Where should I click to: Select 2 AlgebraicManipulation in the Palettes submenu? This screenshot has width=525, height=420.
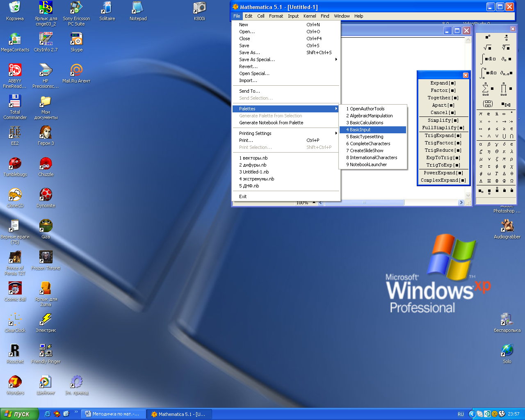373,116
